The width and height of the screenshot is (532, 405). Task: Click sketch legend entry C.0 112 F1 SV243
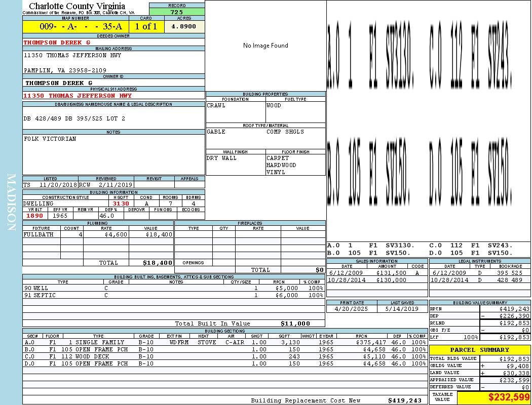(x=471, y=245)
